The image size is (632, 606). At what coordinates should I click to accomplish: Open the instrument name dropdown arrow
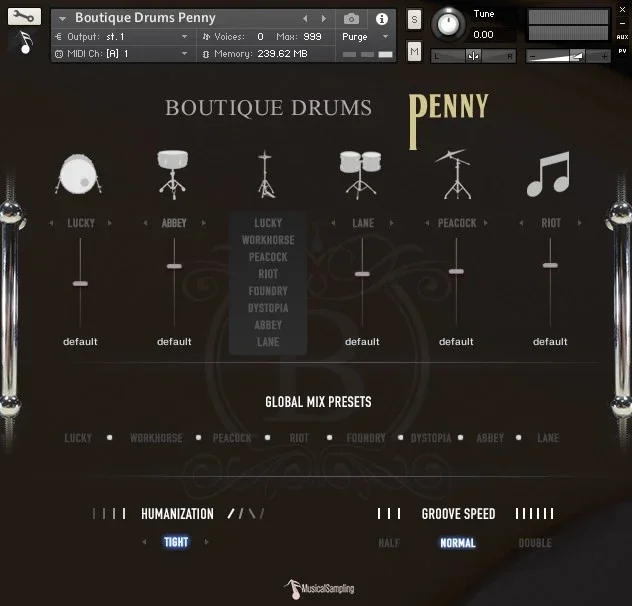[x=62, y=19]
